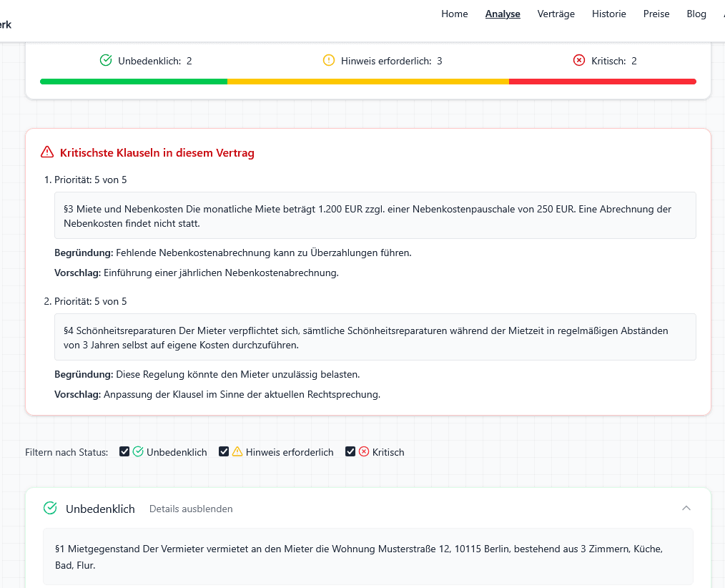Image resolution: width=725 pixels, height=588 pixels.
Task: Click the red X icon beside Kritisch count
Action: 579,61
